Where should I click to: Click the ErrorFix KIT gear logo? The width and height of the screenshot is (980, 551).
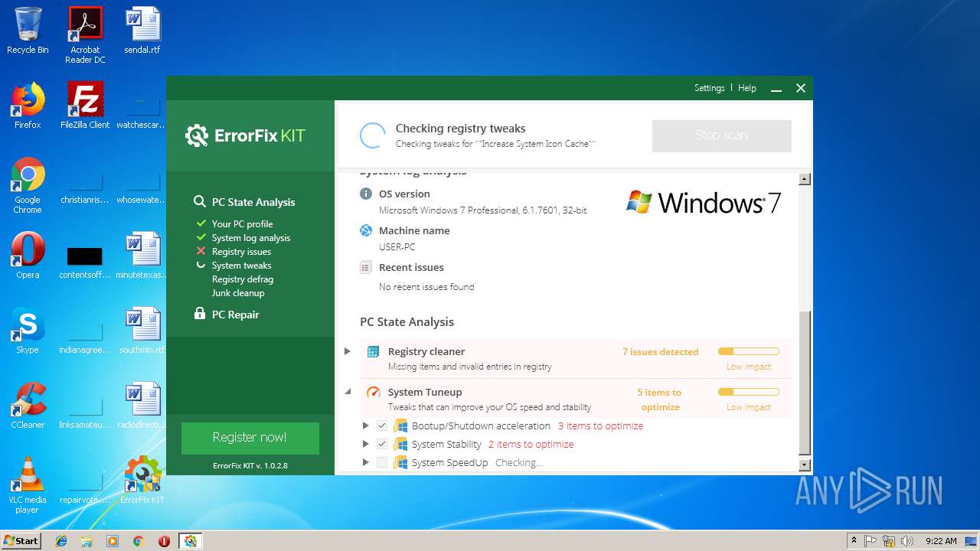tap(197, 136)
